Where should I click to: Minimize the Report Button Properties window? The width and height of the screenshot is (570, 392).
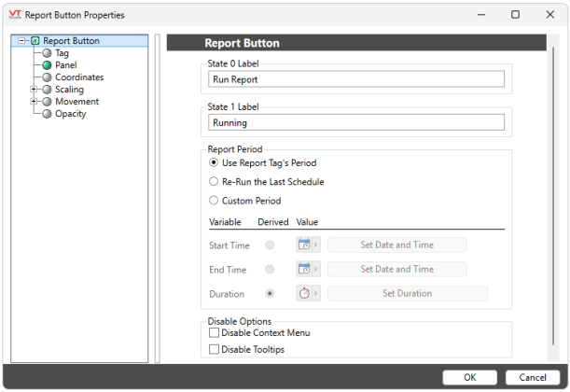coord(481,15)
